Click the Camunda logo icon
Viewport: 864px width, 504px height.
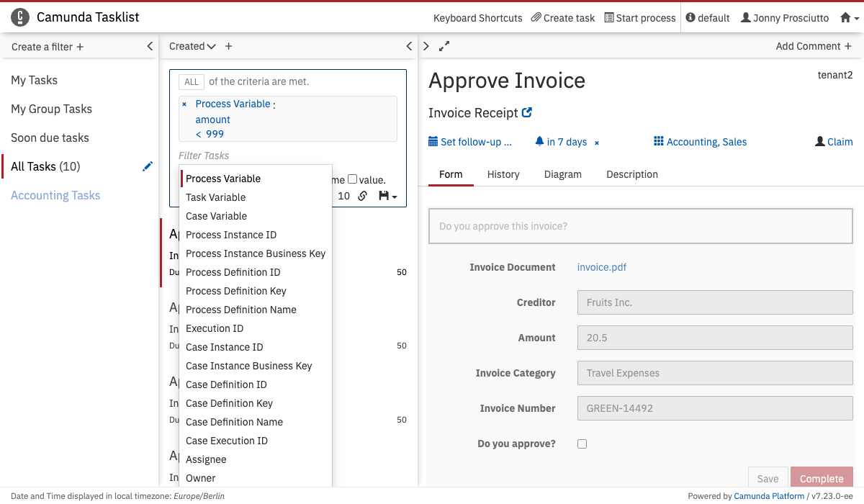[x=21, y=17]
